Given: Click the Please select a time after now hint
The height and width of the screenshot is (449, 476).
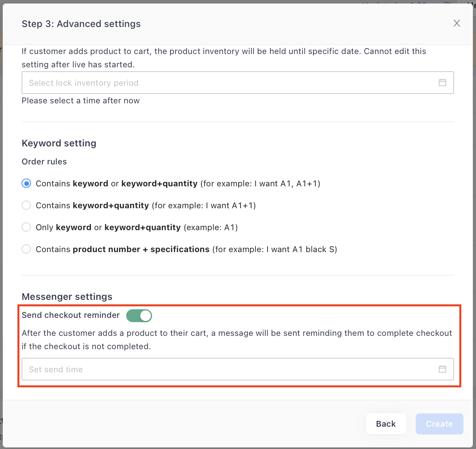Looking at the screenshot, I should pos(80,101).
